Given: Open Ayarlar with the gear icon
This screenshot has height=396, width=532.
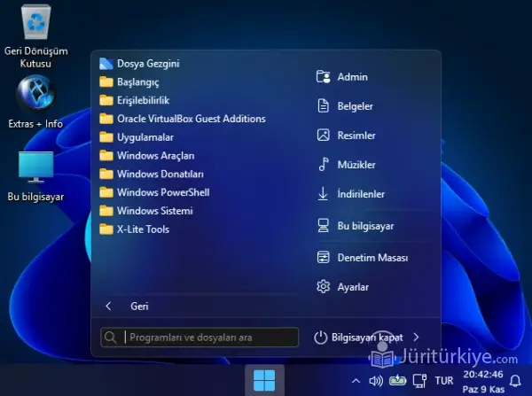Looking at the screenshot, I should [x=353, y=287].
